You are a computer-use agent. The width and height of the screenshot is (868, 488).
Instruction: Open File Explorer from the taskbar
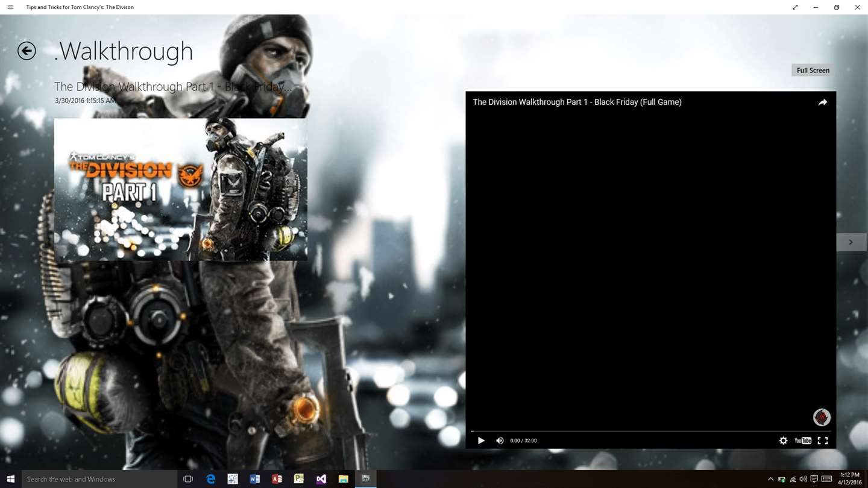[x=343, y=479]
